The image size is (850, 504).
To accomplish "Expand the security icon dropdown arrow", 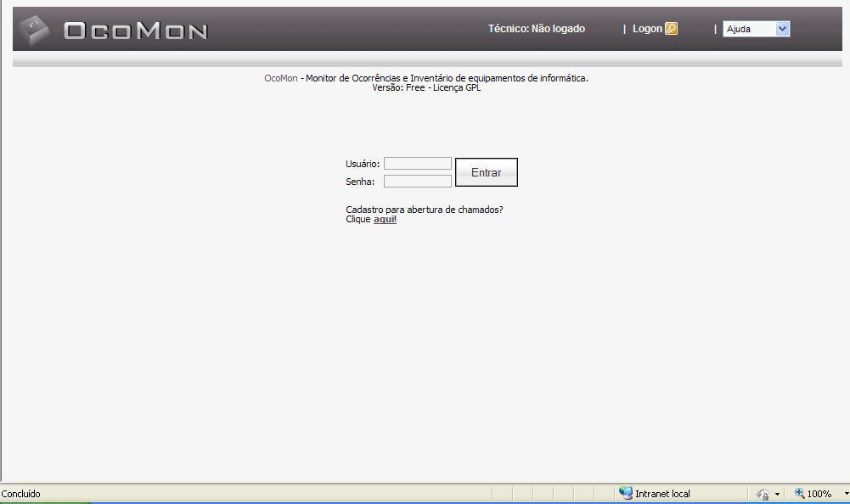I will point(777,495).
